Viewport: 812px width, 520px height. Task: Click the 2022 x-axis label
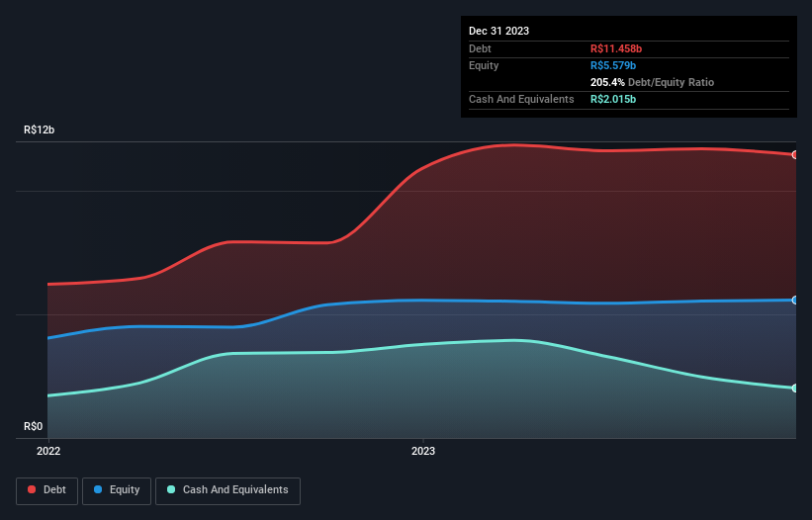[48, 451]
